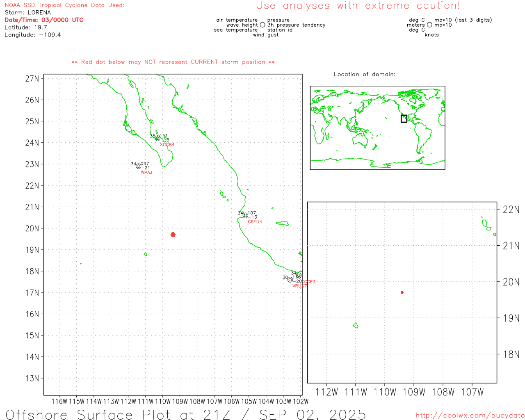Click station marker WPAJ
This screenshot has width=525, height=420.
pyautogui.click(x=139, y=166)
